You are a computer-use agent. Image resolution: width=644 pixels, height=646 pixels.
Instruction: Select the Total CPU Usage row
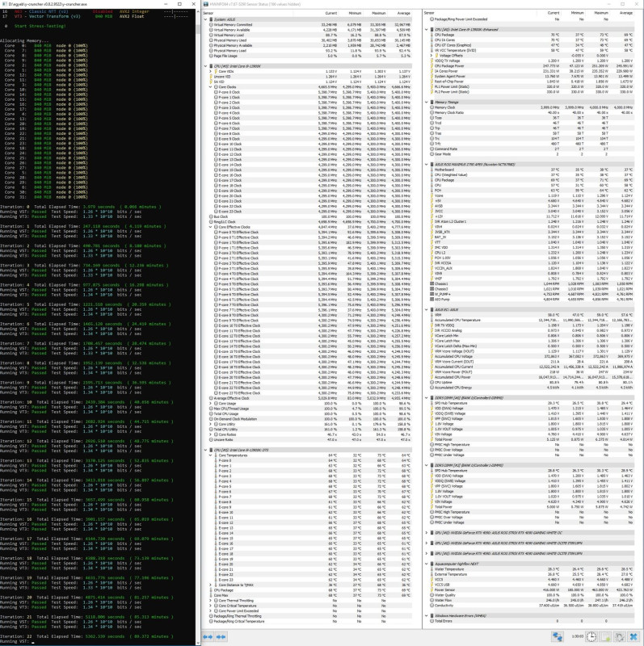tap(309, 413)
